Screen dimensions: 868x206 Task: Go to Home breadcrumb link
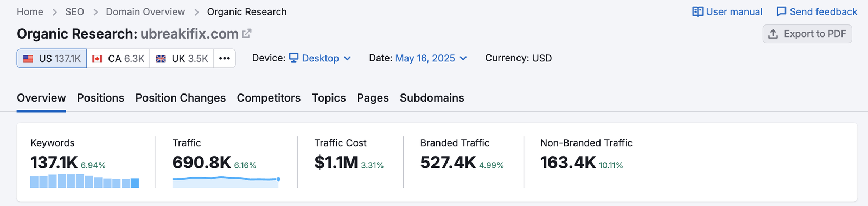(30, 12)
